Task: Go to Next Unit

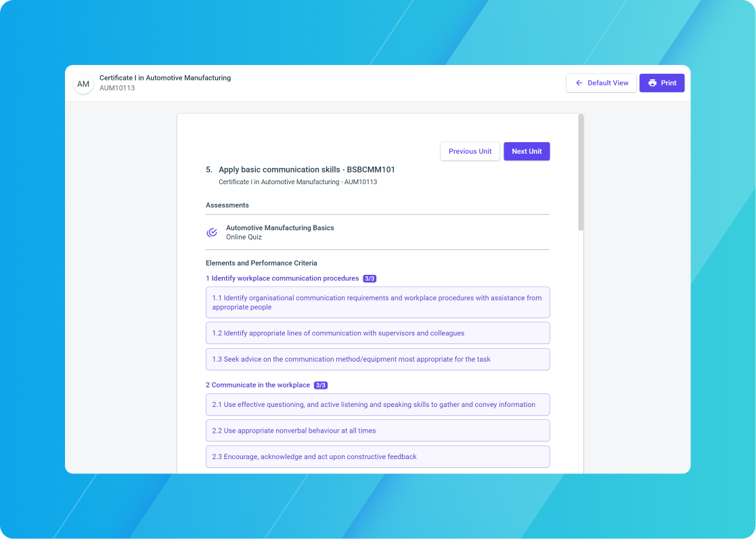Action: pyautogui.click(x=527, y=152)
